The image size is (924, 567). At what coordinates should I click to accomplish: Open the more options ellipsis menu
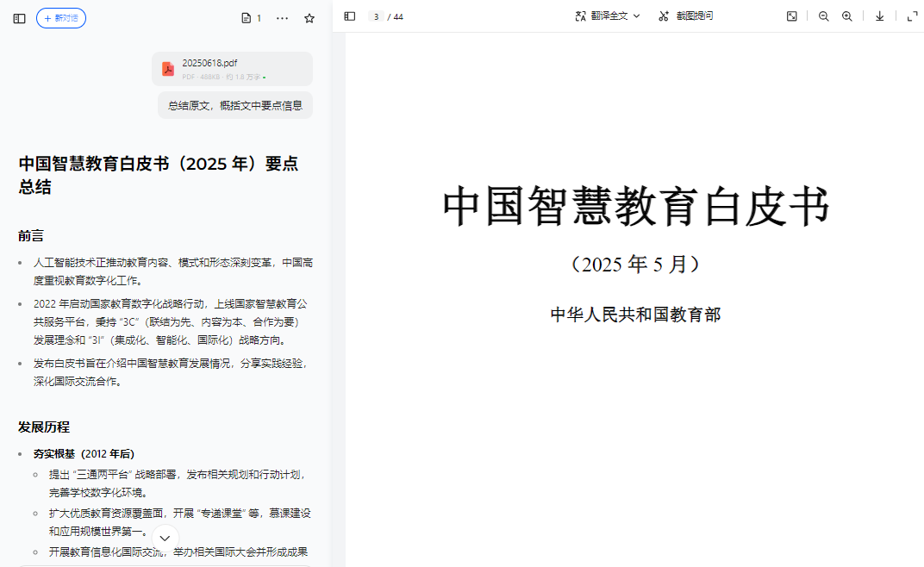tap(282, 17)
